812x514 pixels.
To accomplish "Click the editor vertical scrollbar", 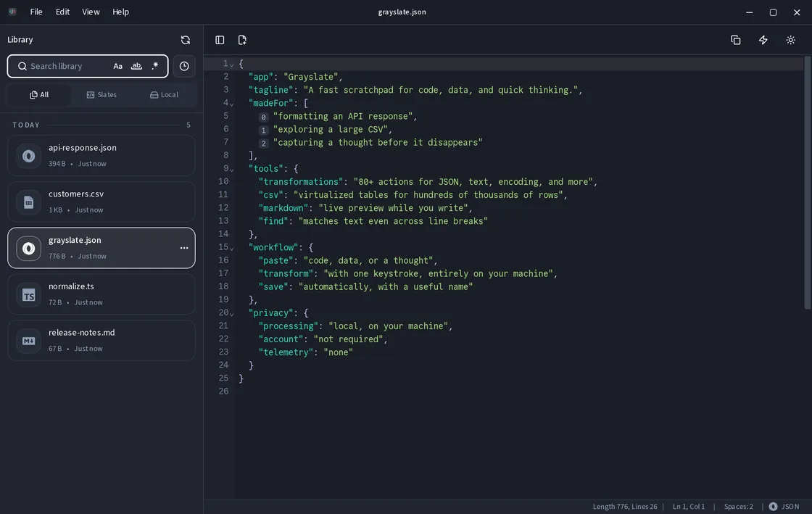I will coord(808,182).
